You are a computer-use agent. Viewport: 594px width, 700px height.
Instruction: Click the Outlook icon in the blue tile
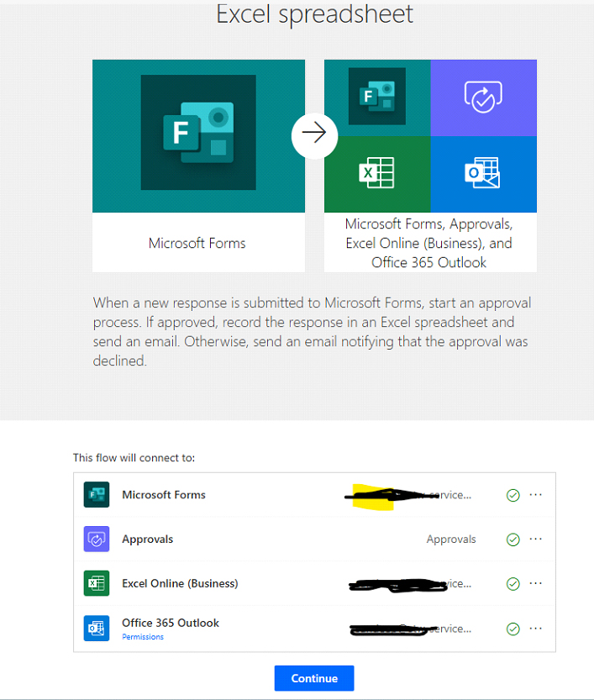[x=483, y=173]
